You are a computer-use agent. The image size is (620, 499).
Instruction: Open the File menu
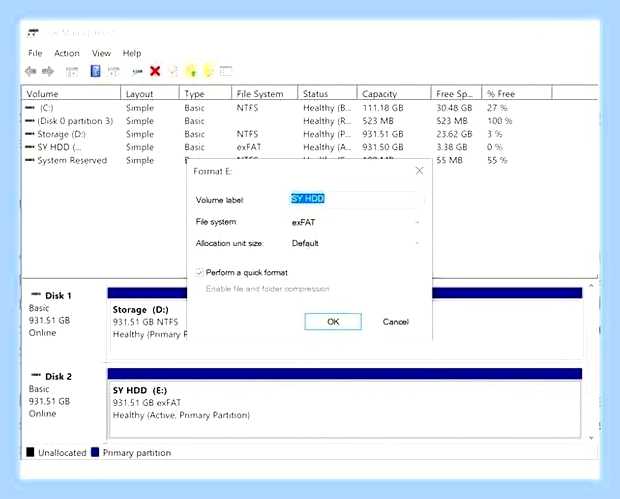35,53
